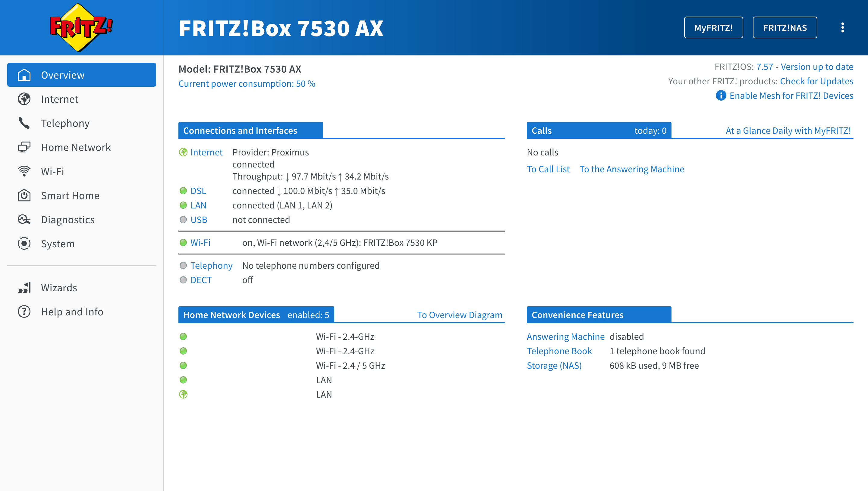Click the Diagnostics sidebar icon
Image resolution: width=868 pixels, height=491 pixels.
24,220
